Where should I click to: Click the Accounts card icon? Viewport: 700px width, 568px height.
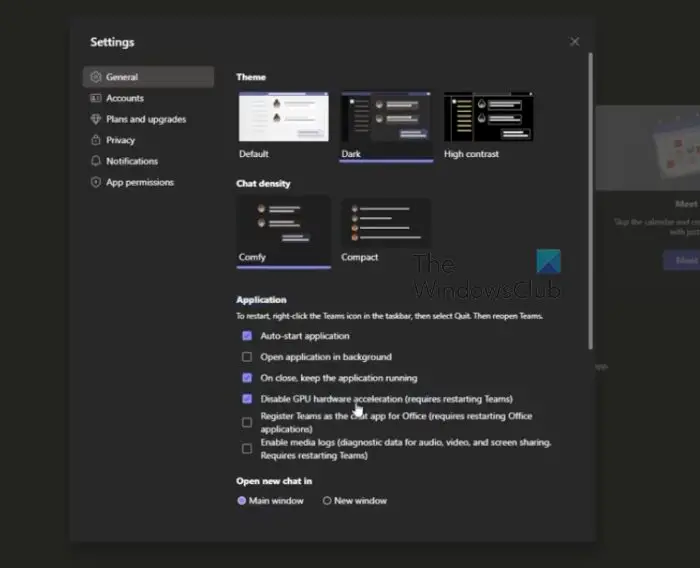pyautogui.click(x=96, y=98)
